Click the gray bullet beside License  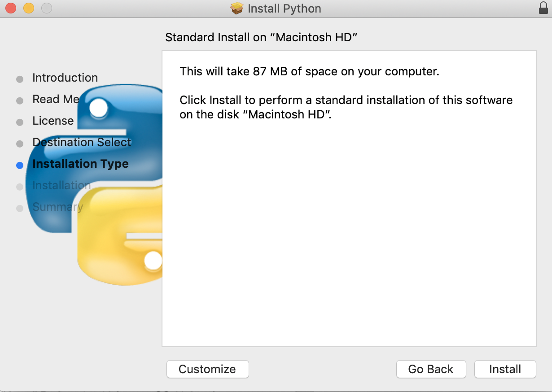click(19, 122)
